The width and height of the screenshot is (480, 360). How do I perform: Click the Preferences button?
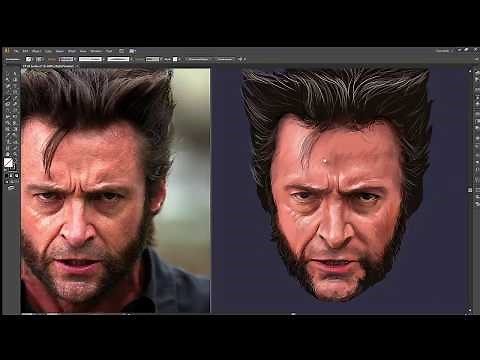tap(224, 59)
